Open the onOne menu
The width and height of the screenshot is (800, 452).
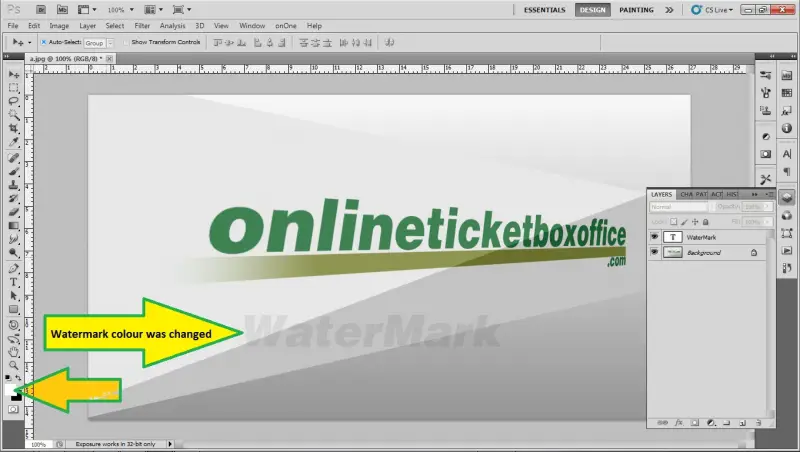(286, 26)
